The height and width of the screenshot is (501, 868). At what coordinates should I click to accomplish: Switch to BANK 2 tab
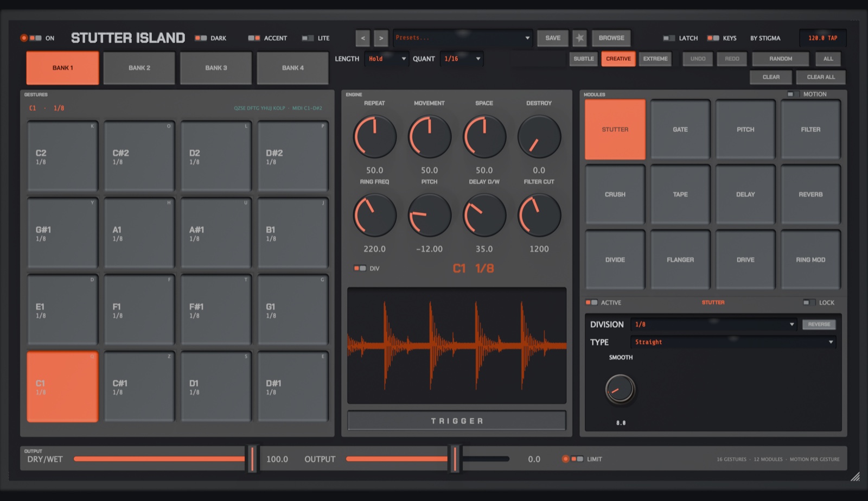[x=139, y=68]
